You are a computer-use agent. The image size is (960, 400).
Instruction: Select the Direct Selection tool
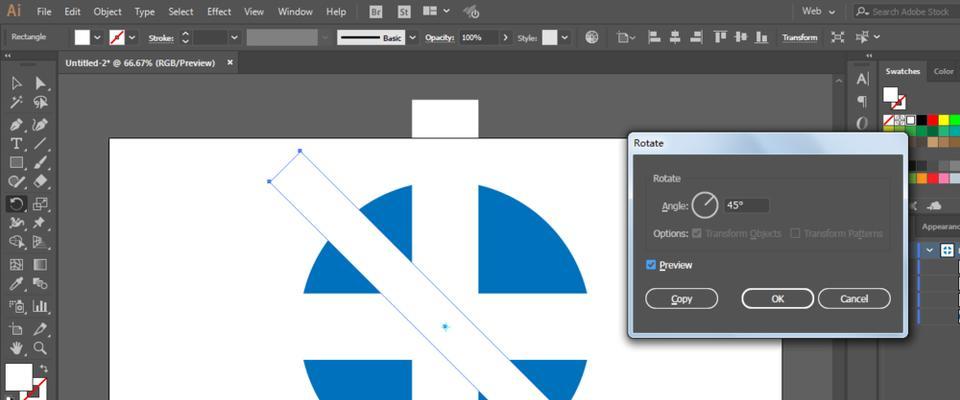[40, 83]
